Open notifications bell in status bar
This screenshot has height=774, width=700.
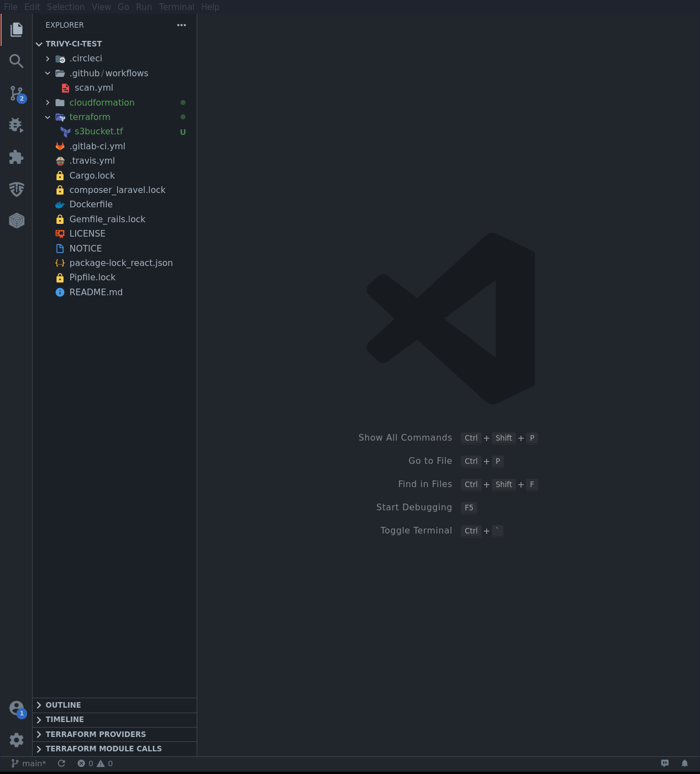(685, 763)
